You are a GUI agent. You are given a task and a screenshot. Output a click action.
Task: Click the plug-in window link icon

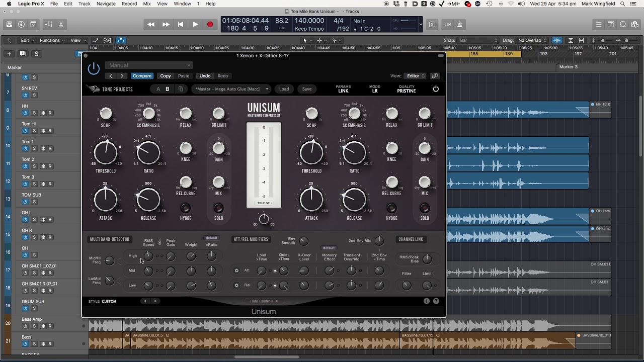pos(435,76)
